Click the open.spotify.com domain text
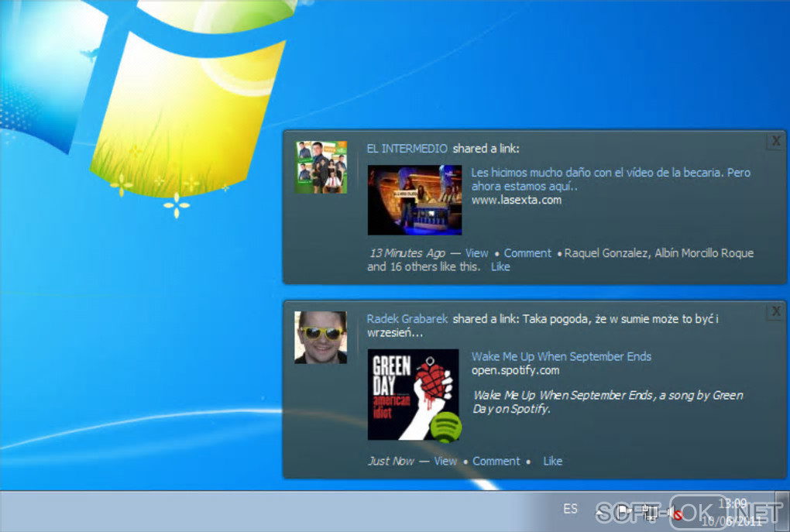This screenshot has height=532, width=790. [x=515, y=370]
